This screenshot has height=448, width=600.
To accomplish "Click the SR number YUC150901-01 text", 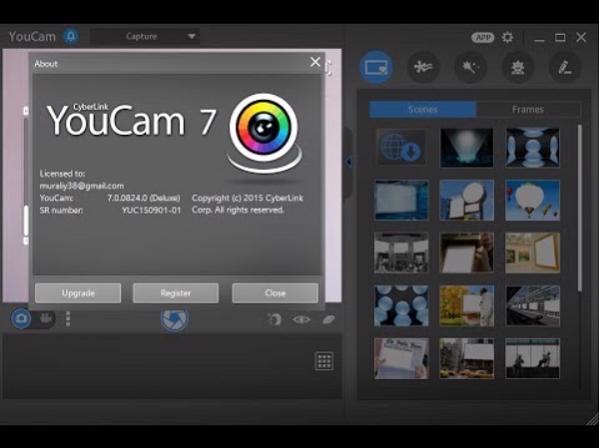I will (x=152, y=210).
